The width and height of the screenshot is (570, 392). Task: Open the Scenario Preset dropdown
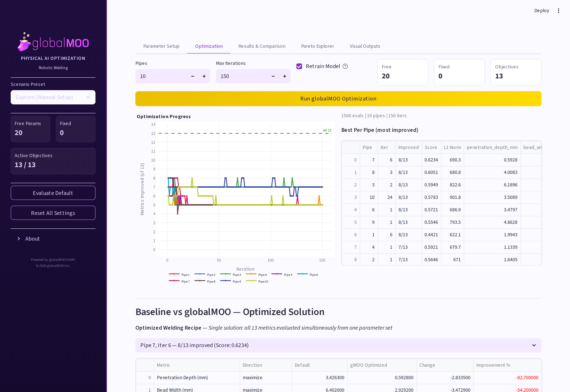53,97
